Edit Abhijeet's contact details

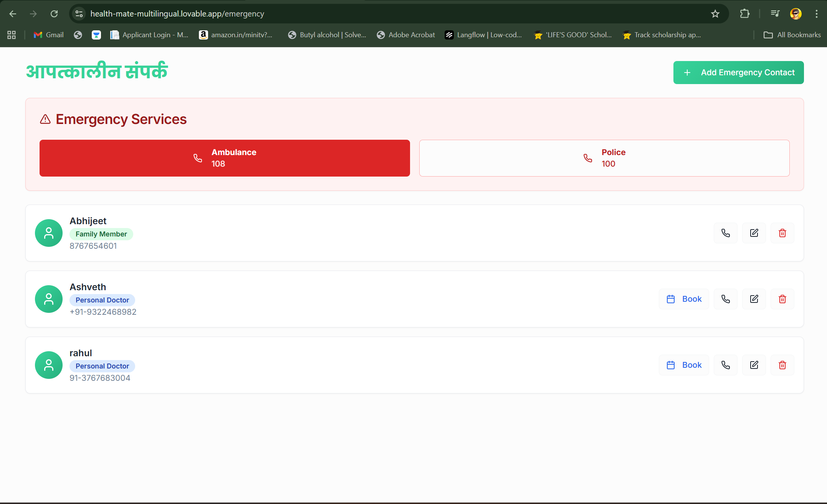(754, 233)
